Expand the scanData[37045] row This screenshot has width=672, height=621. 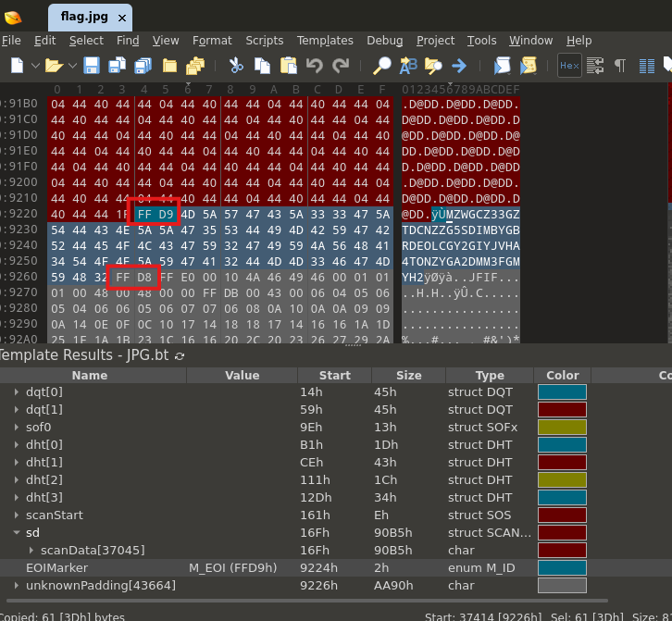coord(31,550)
